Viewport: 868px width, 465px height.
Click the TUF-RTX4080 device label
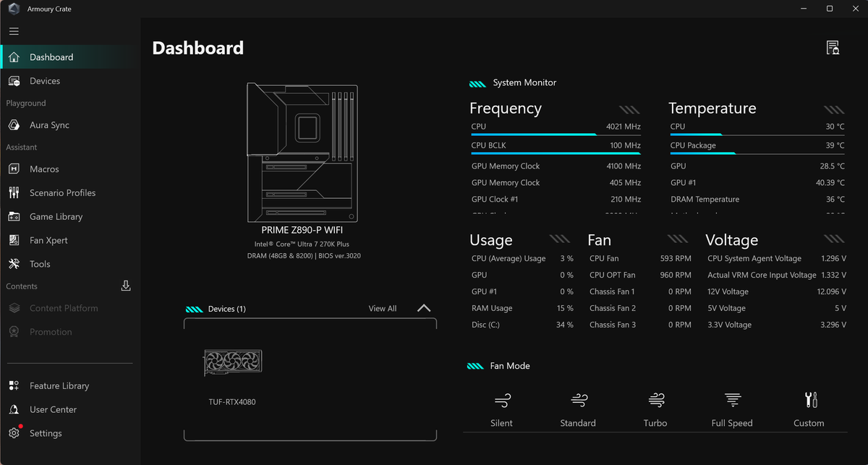coord(232,402)
